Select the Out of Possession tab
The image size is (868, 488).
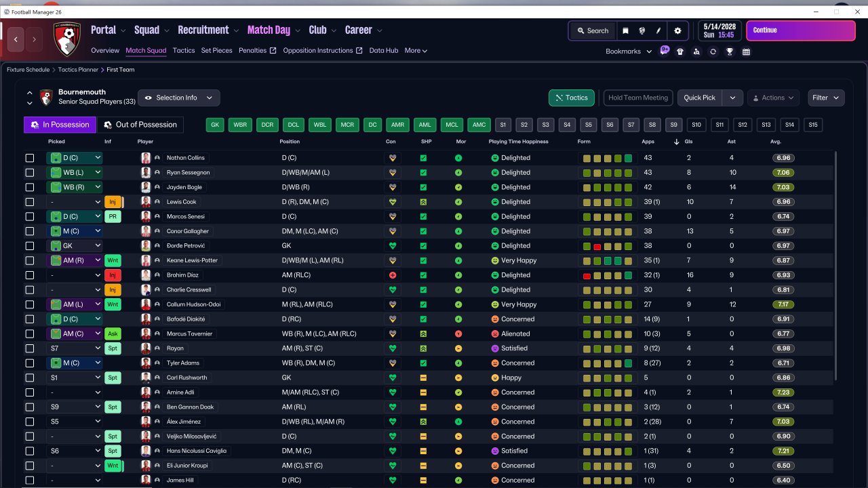(x=140, y=125)
